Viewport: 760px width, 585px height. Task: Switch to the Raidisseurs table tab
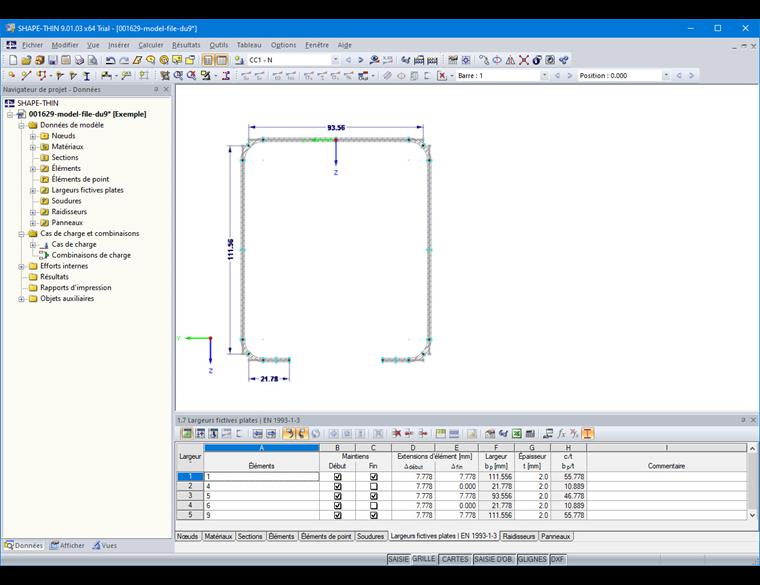click(x=519, y=536)
